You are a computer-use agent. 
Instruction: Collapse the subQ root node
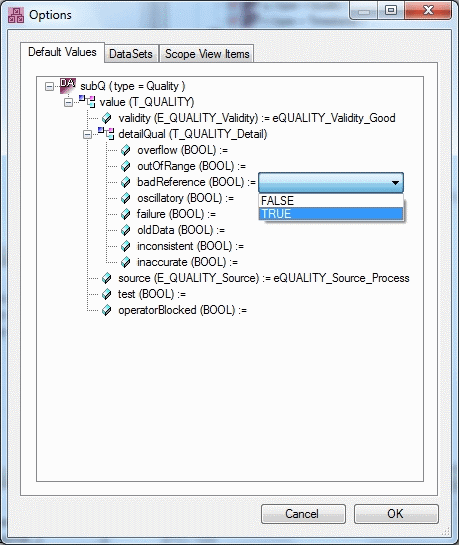(x=49, y=86)
